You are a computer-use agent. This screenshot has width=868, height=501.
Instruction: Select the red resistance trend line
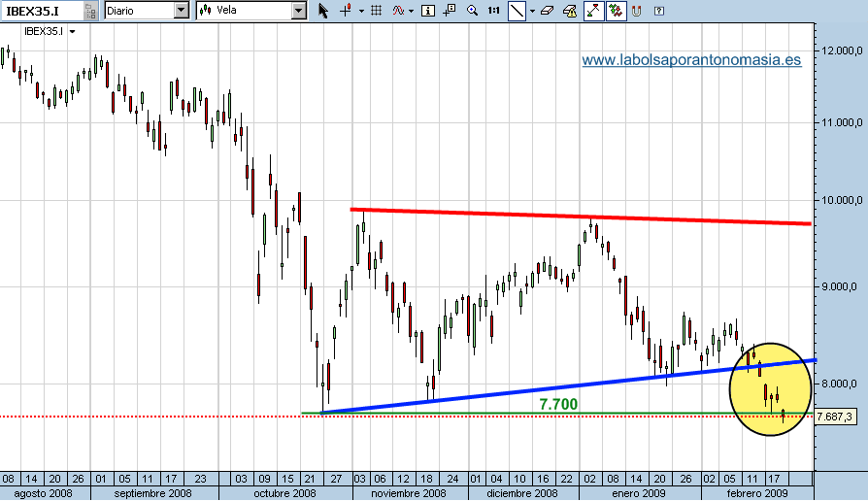[x=581, y=217]
